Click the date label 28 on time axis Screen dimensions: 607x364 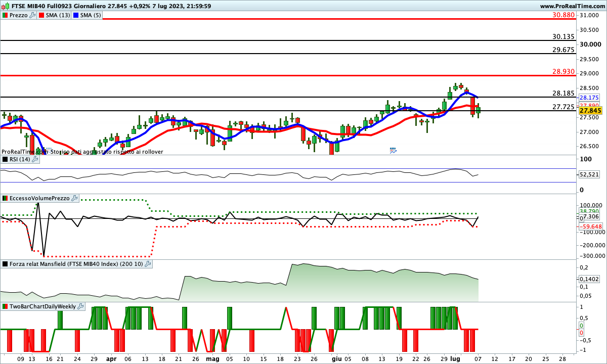click(561, 358)
